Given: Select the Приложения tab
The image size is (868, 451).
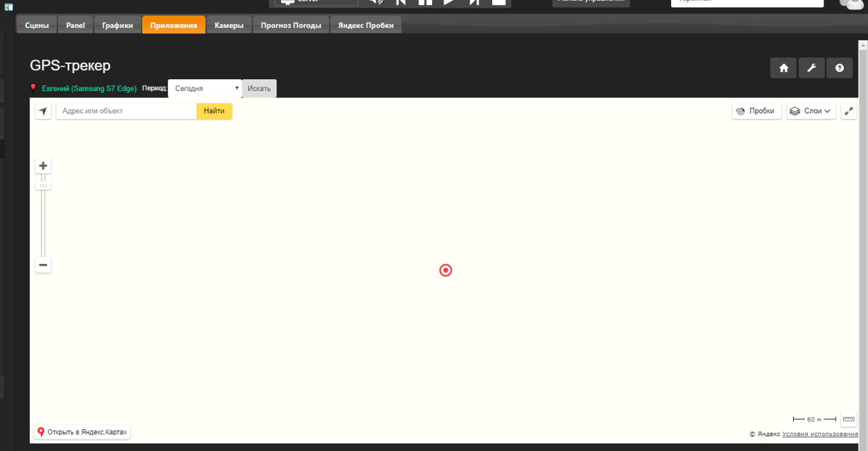Looking at the screenshot, I should (173, 25).
